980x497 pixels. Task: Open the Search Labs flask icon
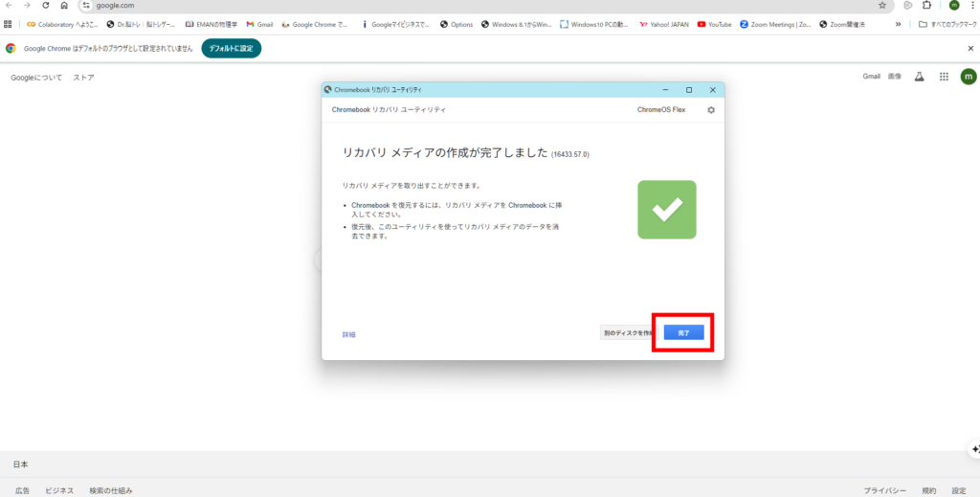pos(920,77)
